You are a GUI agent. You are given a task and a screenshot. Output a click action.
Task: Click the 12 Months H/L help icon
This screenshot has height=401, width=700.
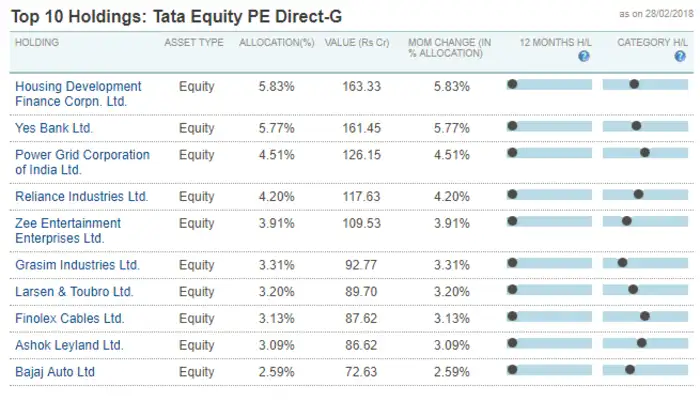[584, 57]
